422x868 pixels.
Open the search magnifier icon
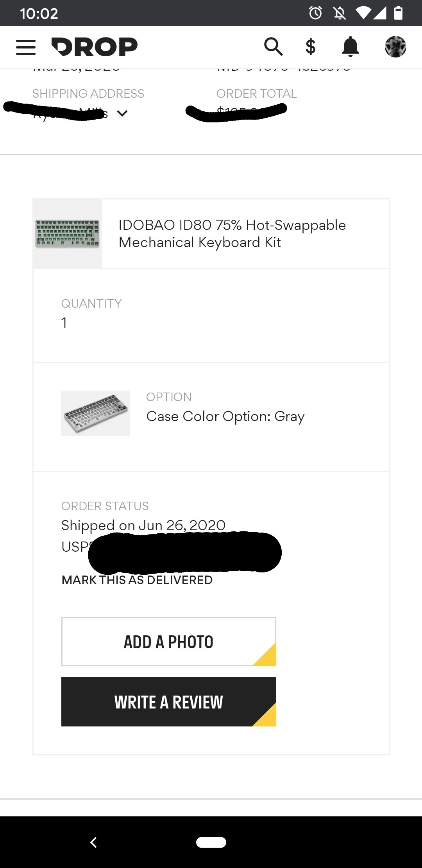click(273, 47)
